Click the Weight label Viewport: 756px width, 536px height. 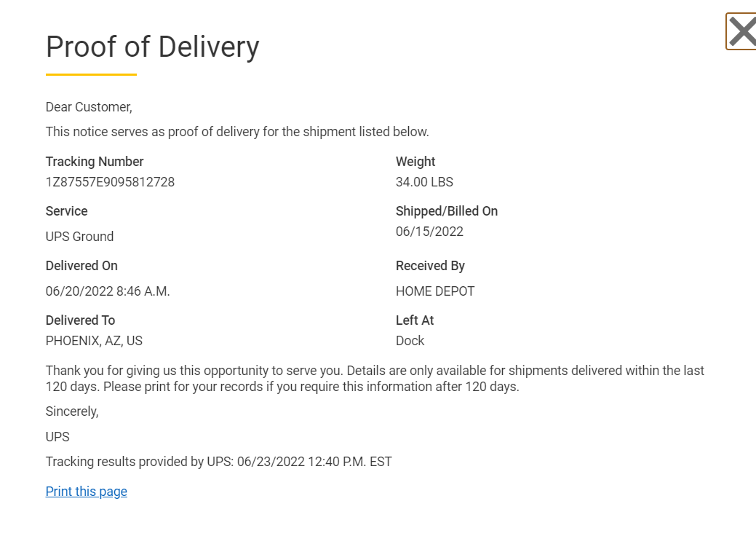(415, 162)
